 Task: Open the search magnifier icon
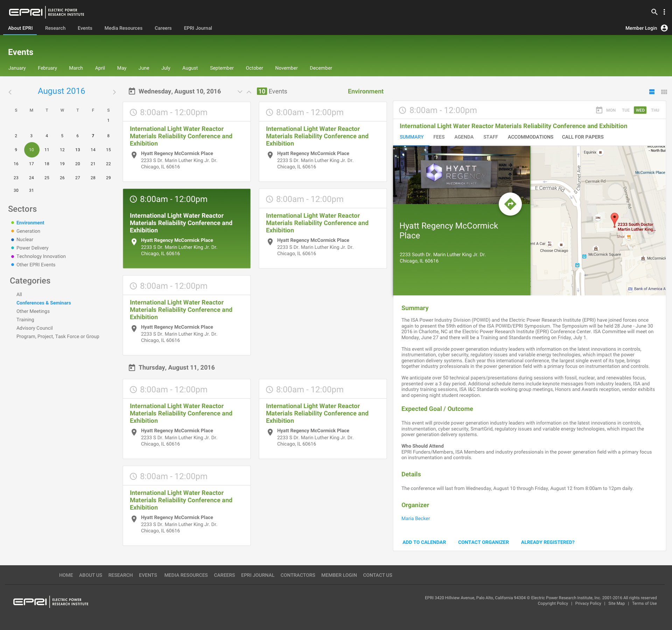click(654, 12)
